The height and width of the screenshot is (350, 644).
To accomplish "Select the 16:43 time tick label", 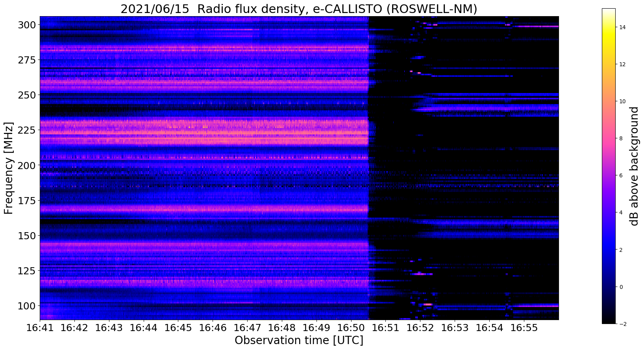I will point(109,328).
